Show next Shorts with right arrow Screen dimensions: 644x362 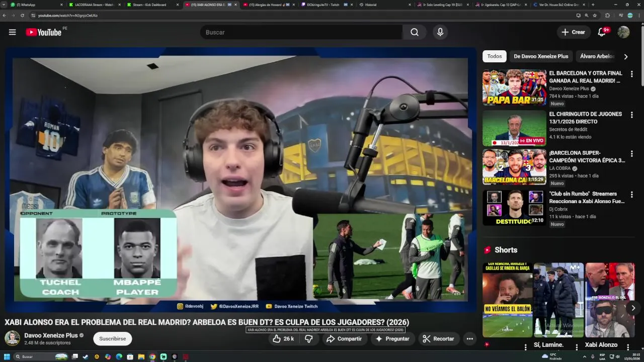tap(633, 308)
